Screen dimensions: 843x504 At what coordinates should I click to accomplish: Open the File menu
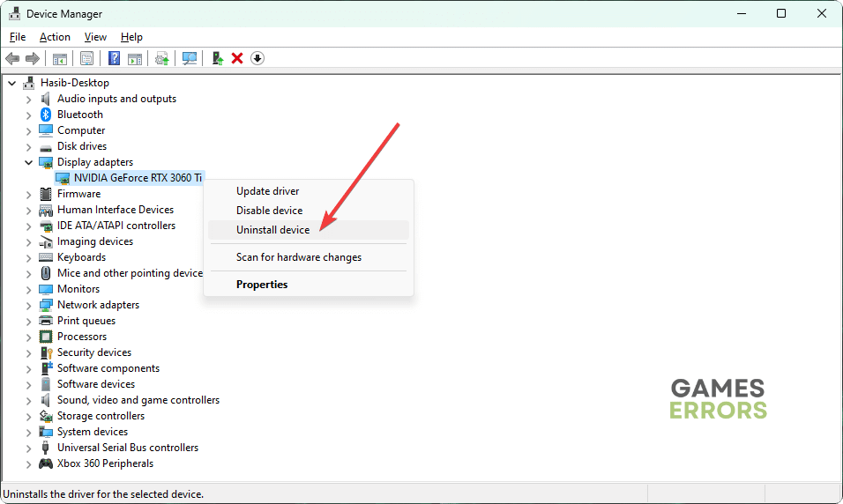click(x=18, y=37)
